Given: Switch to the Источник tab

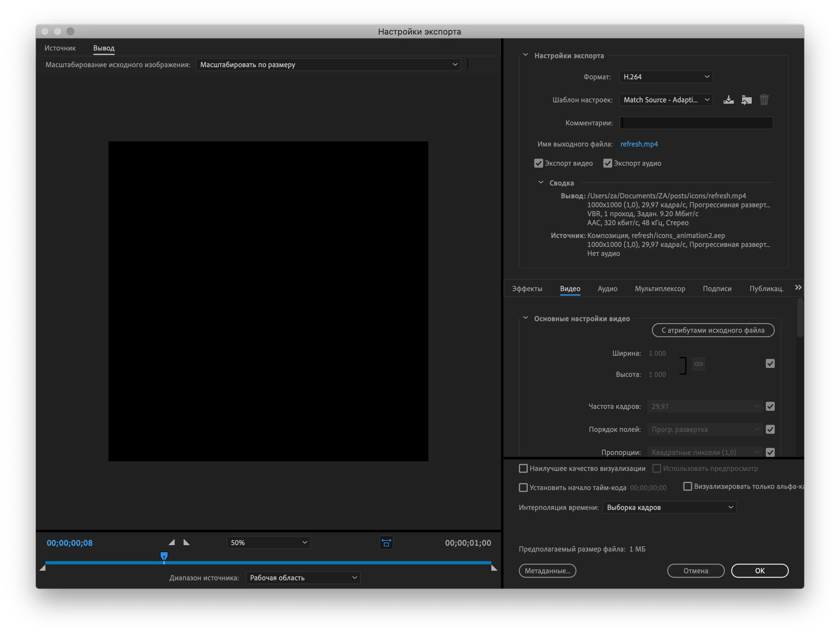Looking at the screenshot, I should click(x=60, y=48).
